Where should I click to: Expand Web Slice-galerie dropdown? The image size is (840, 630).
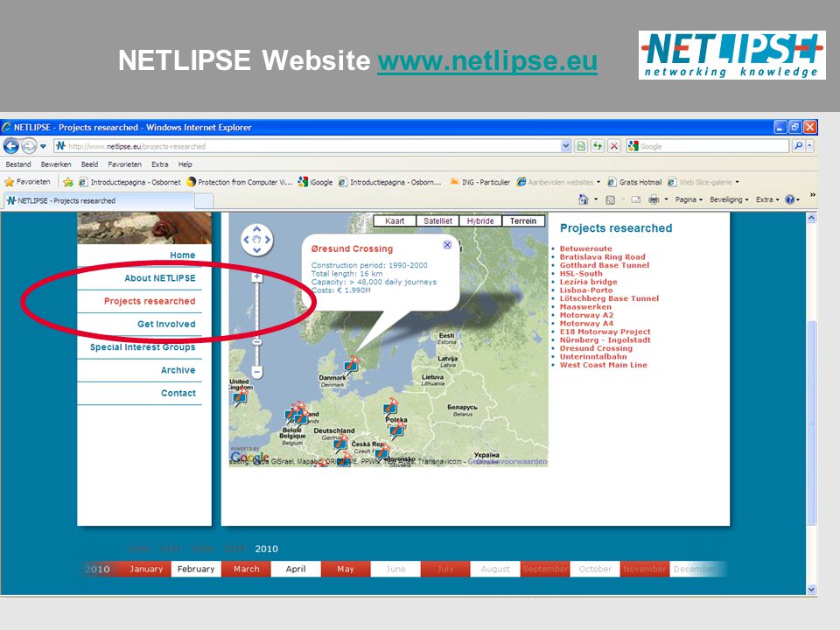point(737,182)
